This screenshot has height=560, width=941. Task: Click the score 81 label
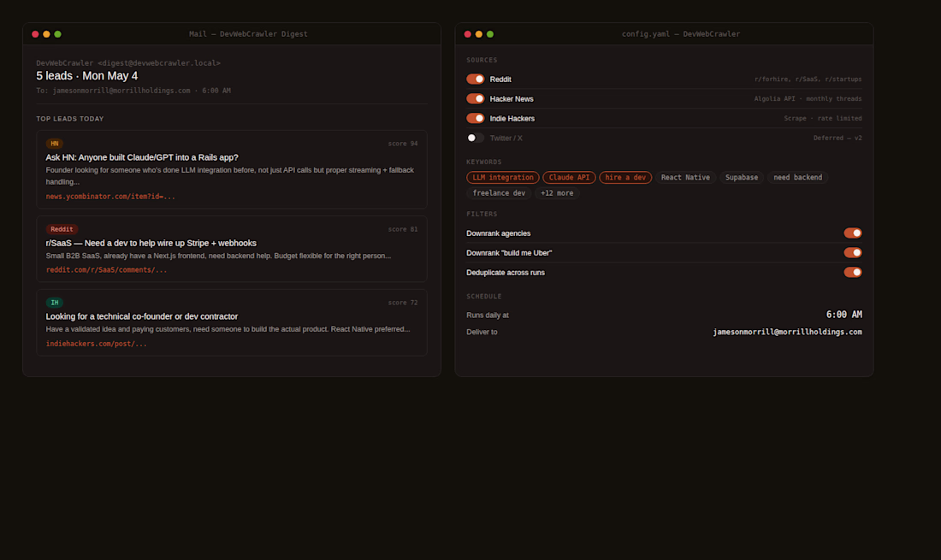[x=403, y=229]
